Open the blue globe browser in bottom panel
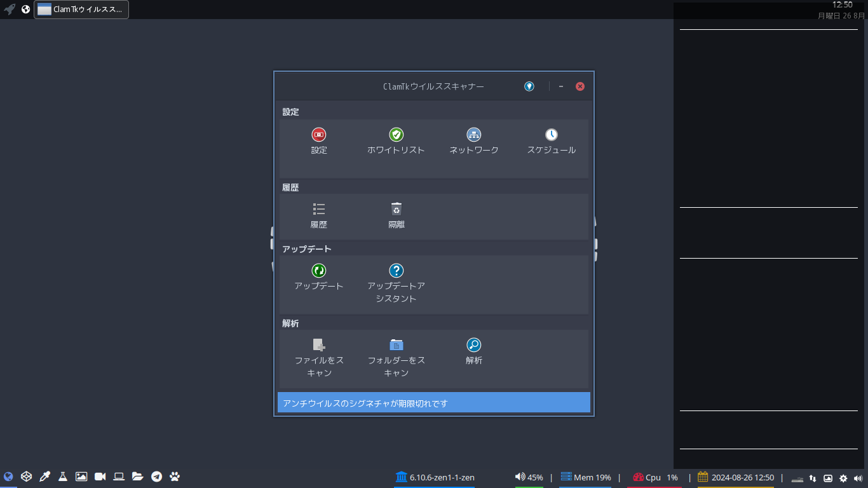 pos(8,477)
